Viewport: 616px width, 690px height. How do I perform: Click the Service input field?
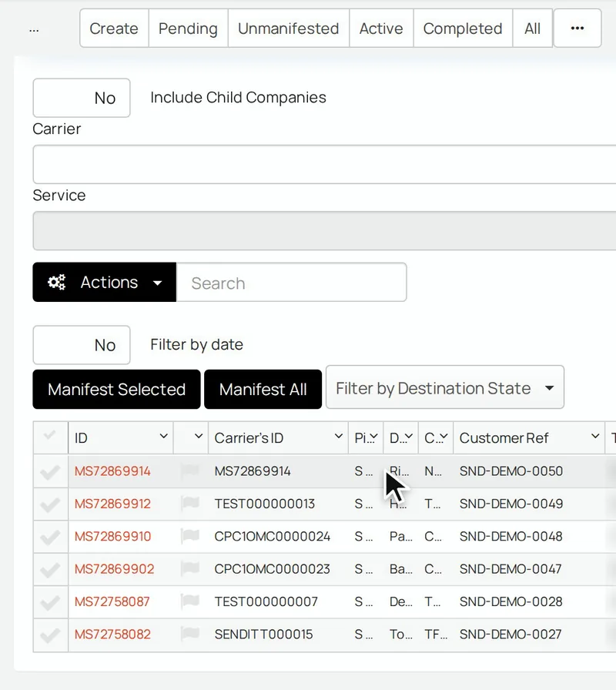point(325,230)
